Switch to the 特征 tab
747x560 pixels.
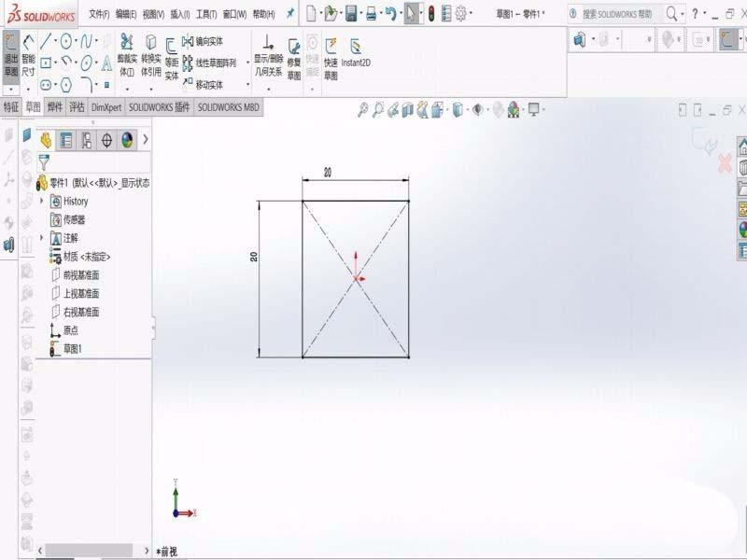[12, 107]
